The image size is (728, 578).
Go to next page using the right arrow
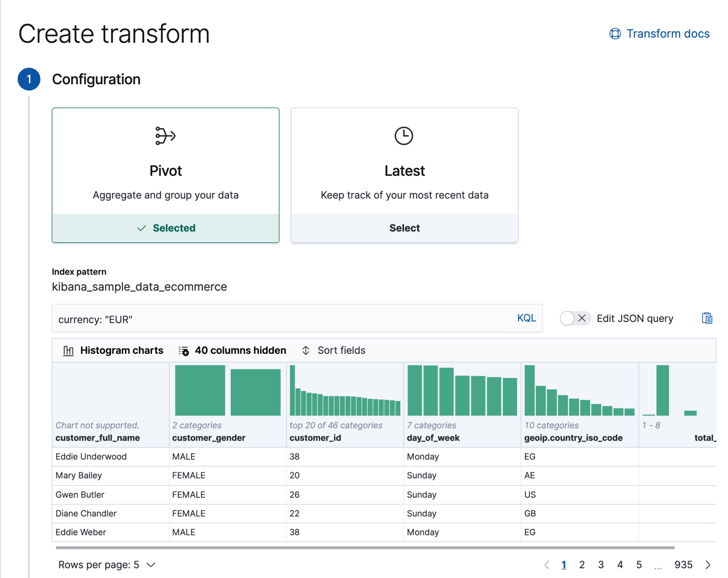pyautogui.click(x=708, y=564)
